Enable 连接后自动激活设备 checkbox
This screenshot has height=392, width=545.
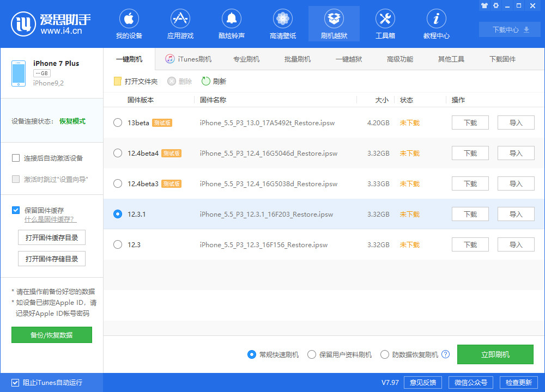tap(16, 158)
